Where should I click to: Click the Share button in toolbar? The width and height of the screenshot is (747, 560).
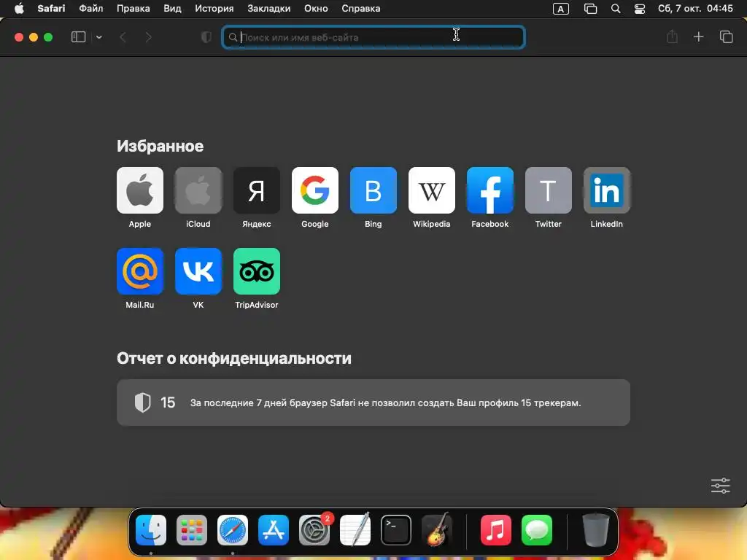(672, 36)
